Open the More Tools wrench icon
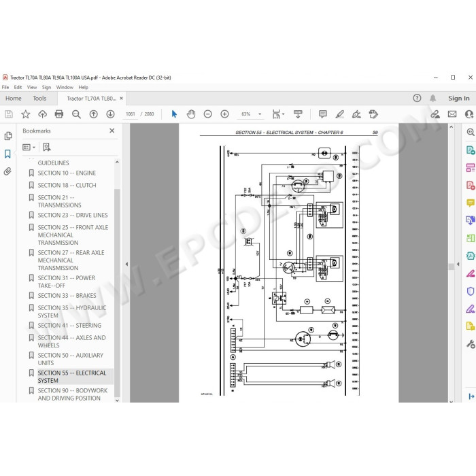The width and height of the screenshot is (476, 476). 471,344
